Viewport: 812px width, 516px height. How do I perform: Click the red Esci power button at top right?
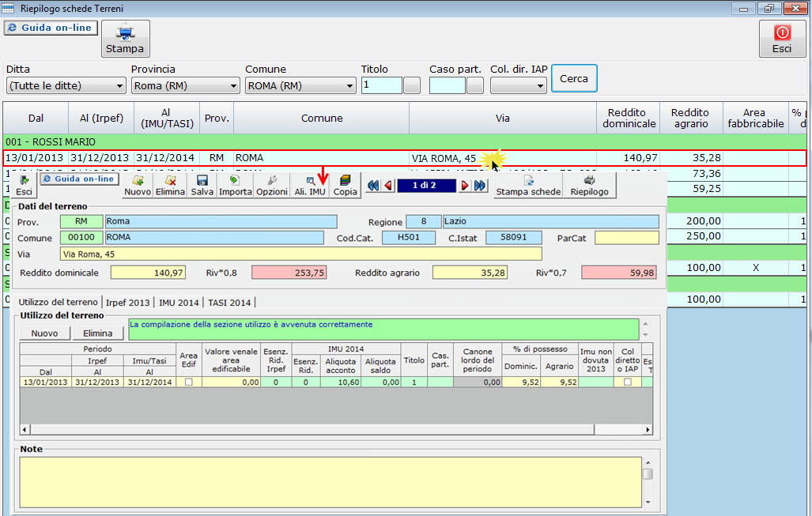pyautogui.click(x=782, y=39)
